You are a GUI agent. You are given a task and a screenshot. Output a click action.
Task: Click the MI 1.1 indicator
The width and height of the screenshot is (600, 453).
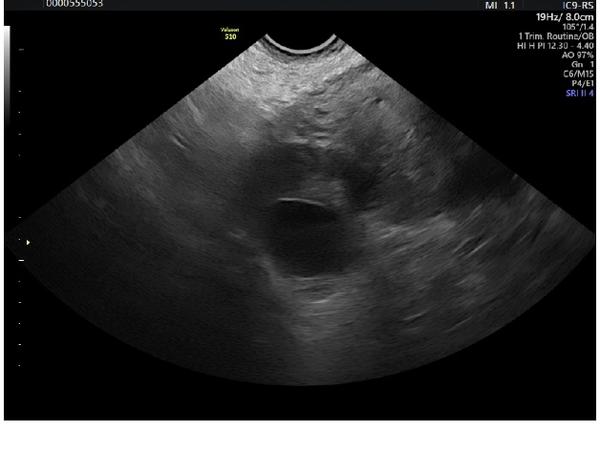click(498, 5)
